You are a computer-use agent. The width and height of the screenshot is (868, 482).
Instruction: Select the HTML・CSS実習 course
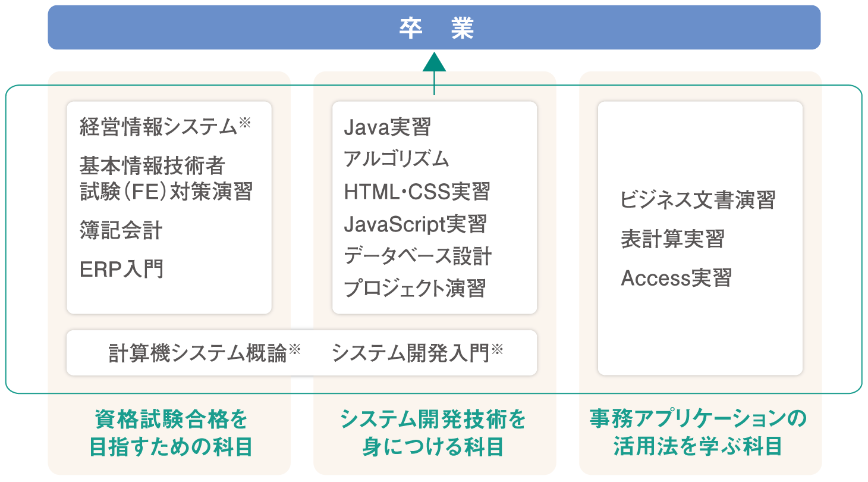(417, 192)
